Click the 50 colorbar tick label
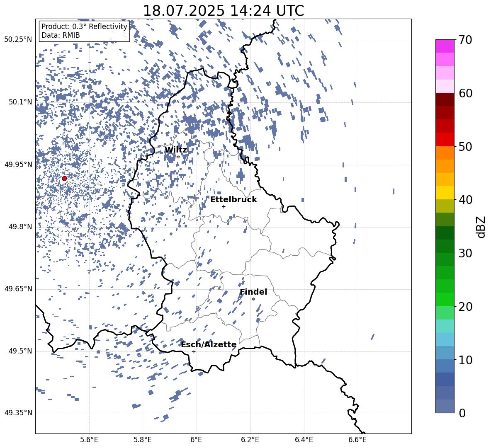This screenshot has width=491, height=448. click(465, 146)
